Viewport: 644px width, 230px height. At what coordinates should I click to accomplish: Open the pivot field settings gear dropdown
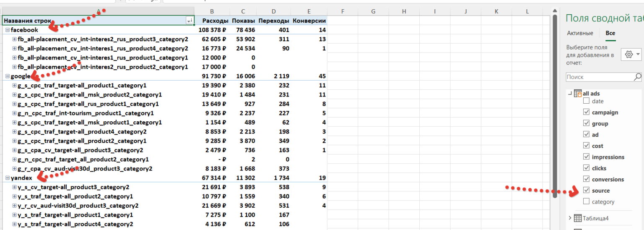coord(631,55)
